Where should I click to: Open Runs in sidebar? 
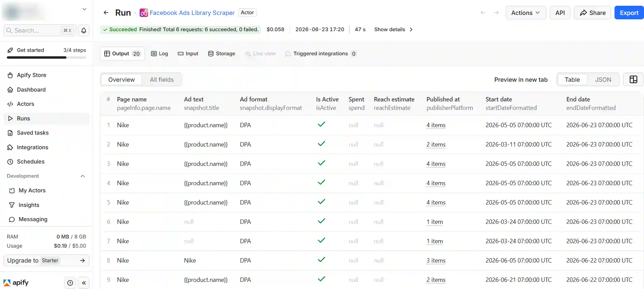click(x=47, y=118)
